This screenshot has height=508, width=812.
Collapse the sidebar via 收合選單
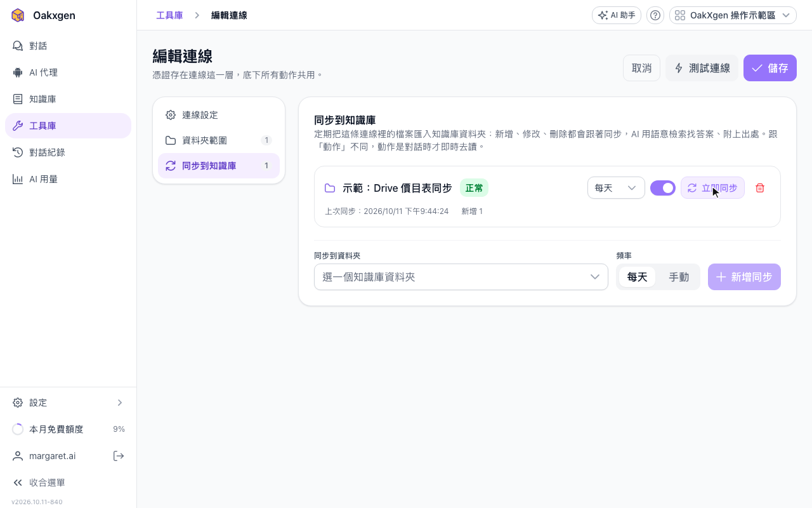click(x=68, y=483)
